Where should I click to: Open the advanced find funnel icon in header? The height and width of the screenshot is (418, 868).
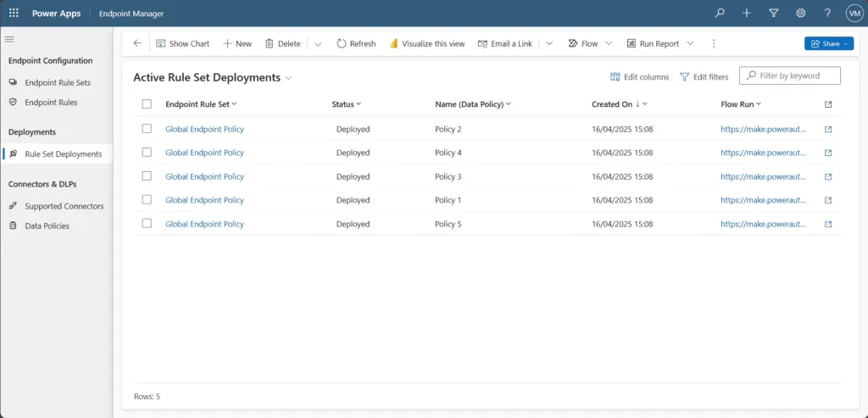point(774,14)
